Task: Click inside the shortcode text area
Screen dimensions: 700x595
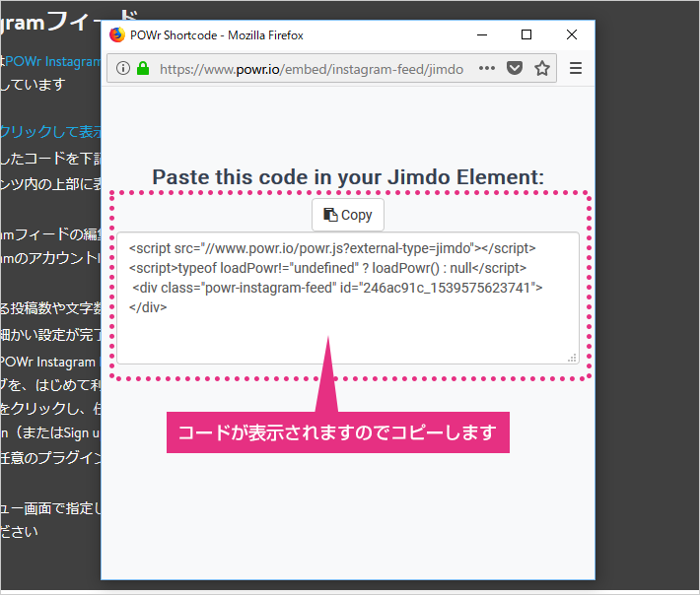Action: coord(348,297)
